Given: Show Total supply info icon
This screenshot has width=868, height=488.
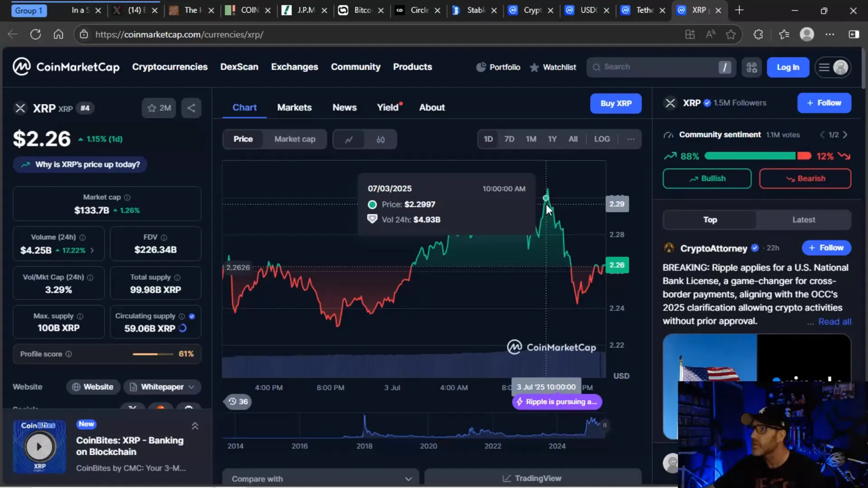Looking at the screenshot, I should (177, 277).
